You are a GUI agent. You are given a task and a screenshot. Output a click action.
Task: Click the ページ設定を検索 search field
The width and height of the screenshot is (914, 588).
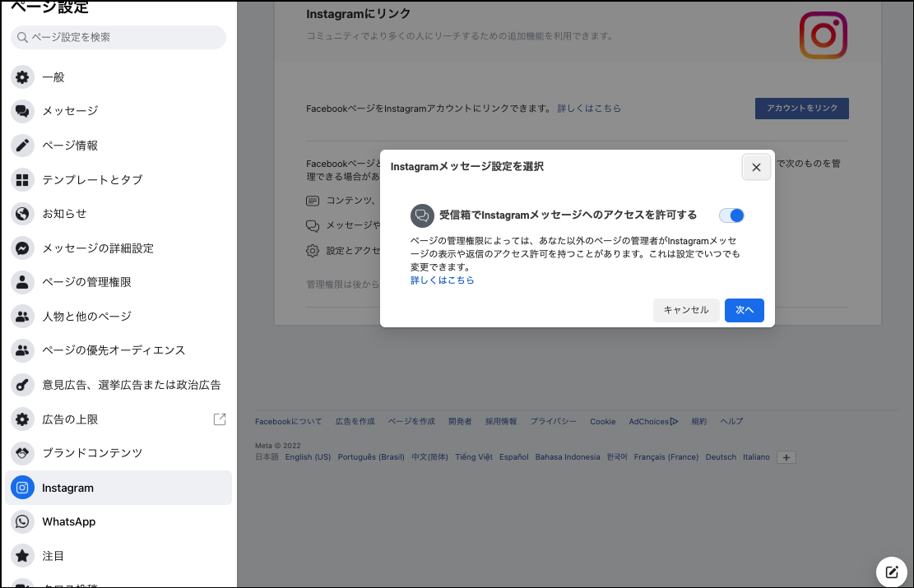(x=118, y=37)
